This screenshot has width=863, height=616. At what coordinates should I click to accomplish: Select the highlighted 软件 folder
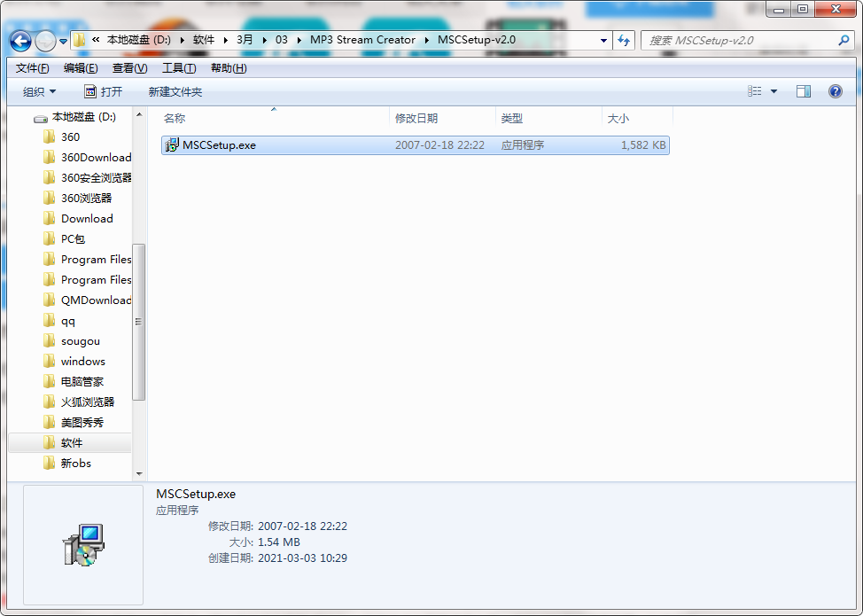click(70, 442)
